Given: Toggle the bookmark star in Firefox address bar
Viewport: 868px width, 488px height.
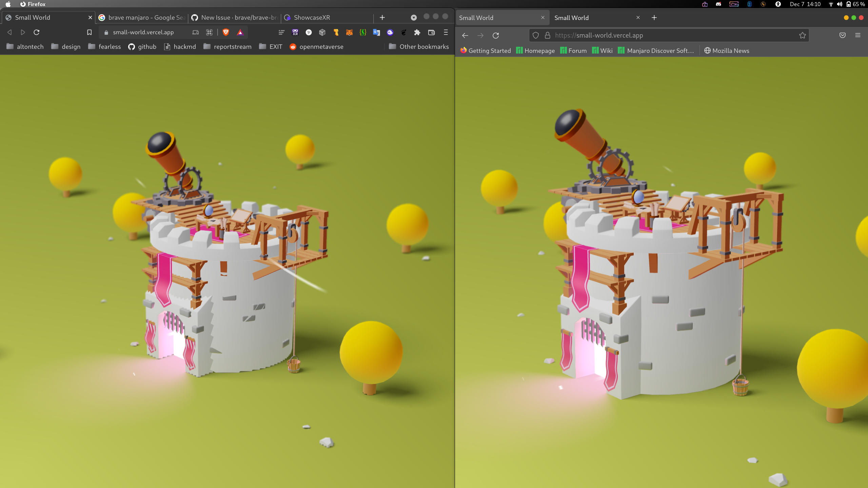Looking at the screenshot, I should point(802,35).
